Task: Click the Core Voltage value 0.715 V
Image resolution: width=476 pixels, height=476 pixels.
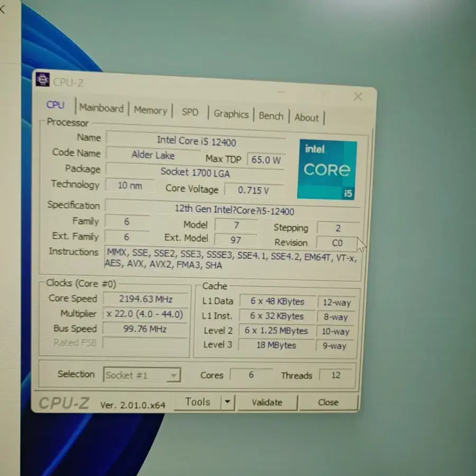Action: click(x=254, y=190)
